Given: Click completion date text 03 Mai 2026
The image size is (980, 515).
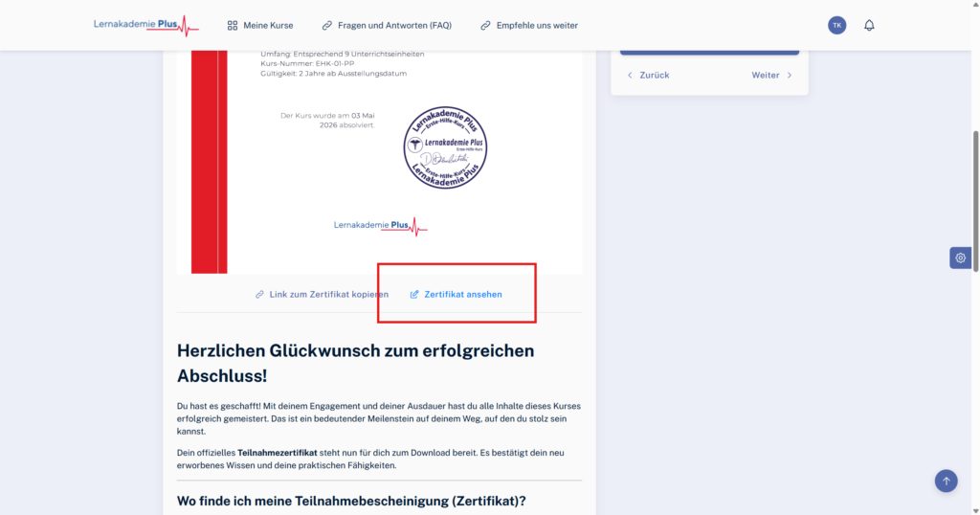Looking at the screenshot, I should click(347, 120).
